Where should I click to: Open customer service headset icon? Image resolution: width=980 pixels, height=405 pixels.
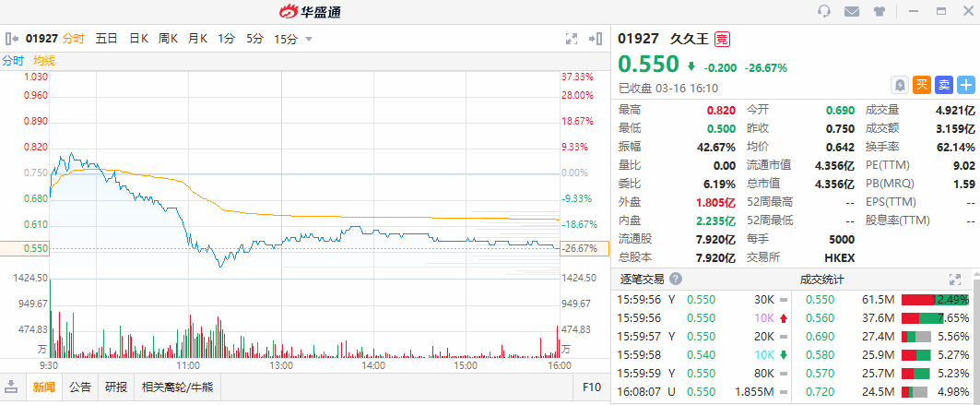tap(824, 11)
